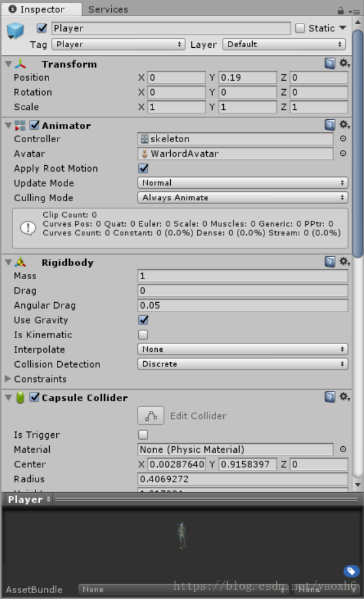The width and height of the screenshot is (364, 599).
Task: Open the Layer dropdown
Action: (x=284, y=45)
